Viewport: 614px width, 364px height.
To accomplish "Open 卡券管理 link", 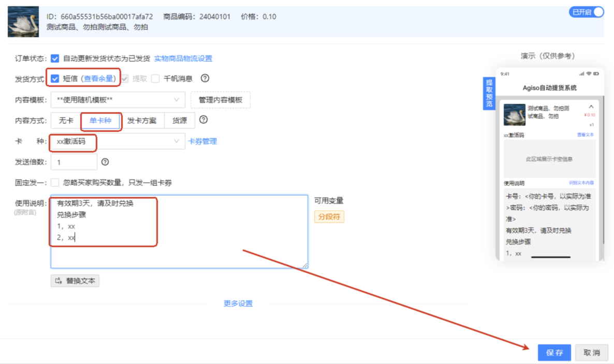I will [202, 141].
